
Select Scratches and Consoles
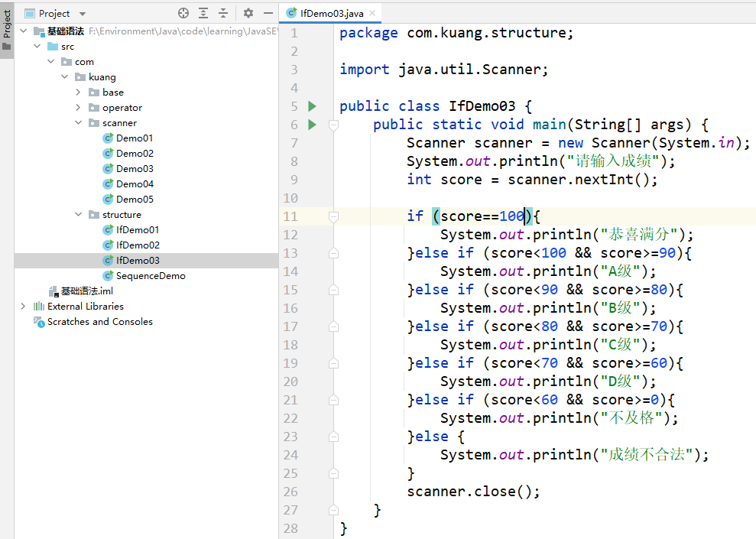pos(100,322)
